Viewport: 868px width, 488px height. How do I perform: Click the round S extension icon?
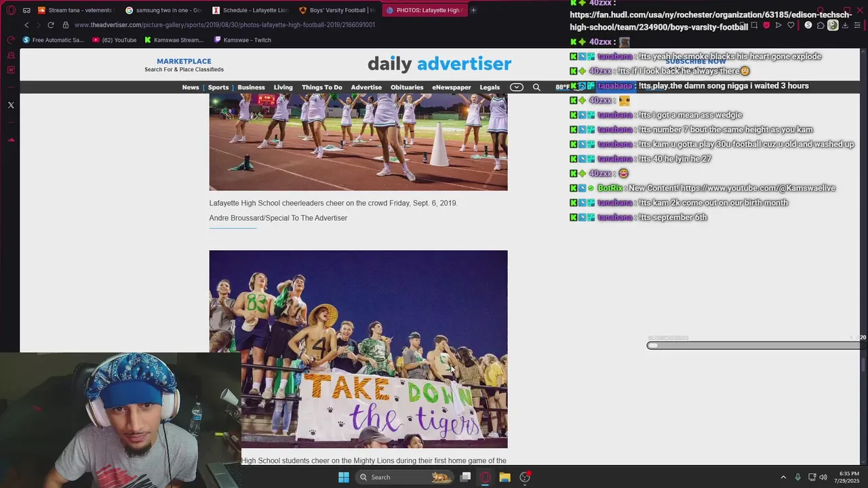(808, 25)
